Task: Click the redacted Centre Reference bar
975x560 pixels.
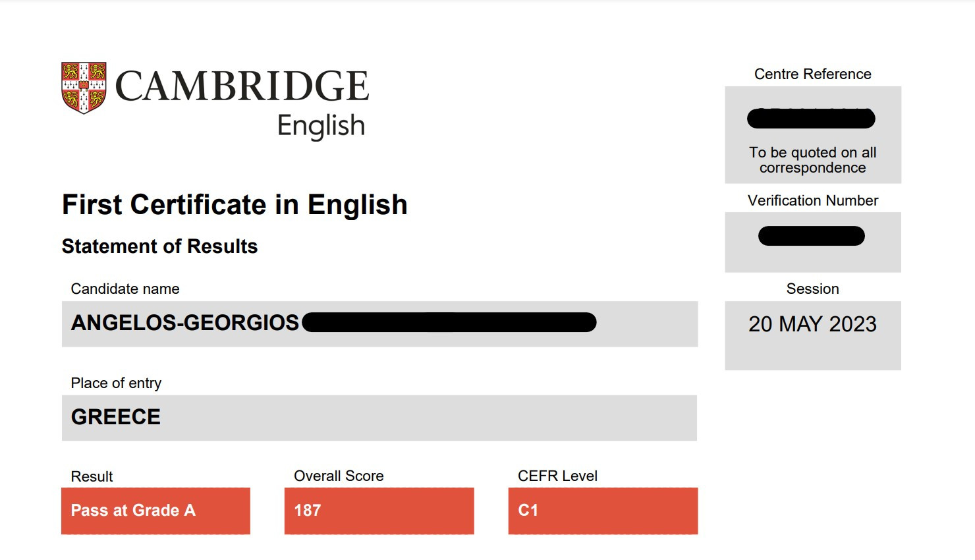Action: [x=811, y=119]
